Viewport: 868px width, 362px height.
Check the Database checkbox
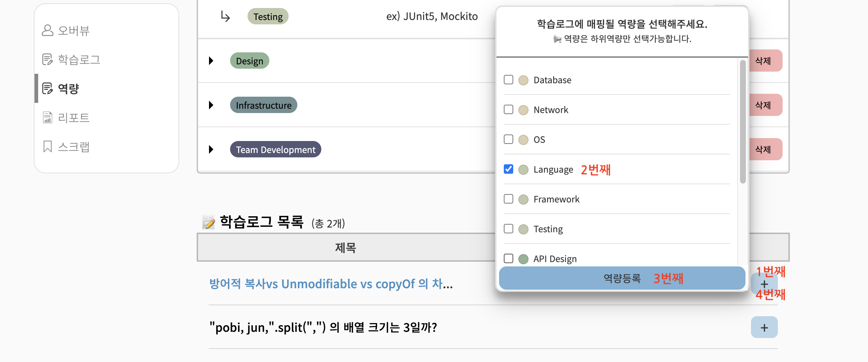(x=508, y=80)
